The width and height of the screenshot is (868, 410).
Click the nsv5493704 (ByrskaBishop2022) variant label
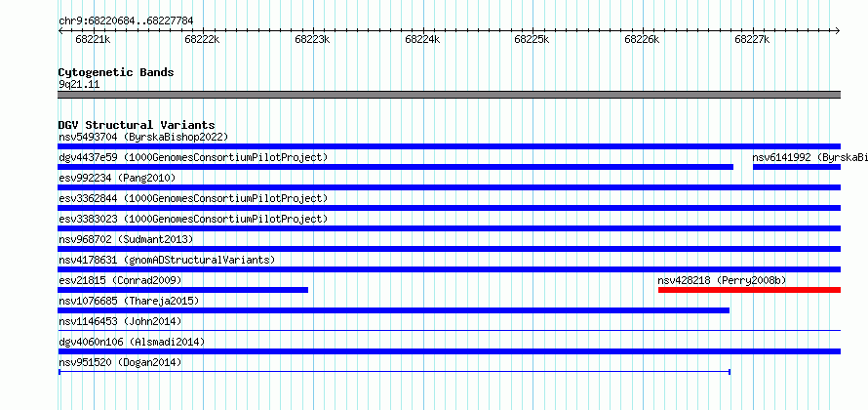(143, 137)
